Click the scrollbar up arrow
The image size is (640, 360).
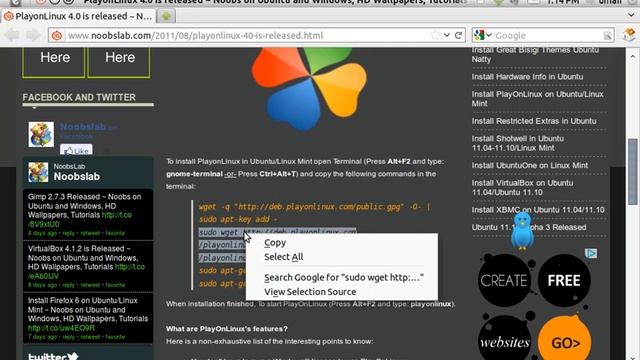(633, 56)
